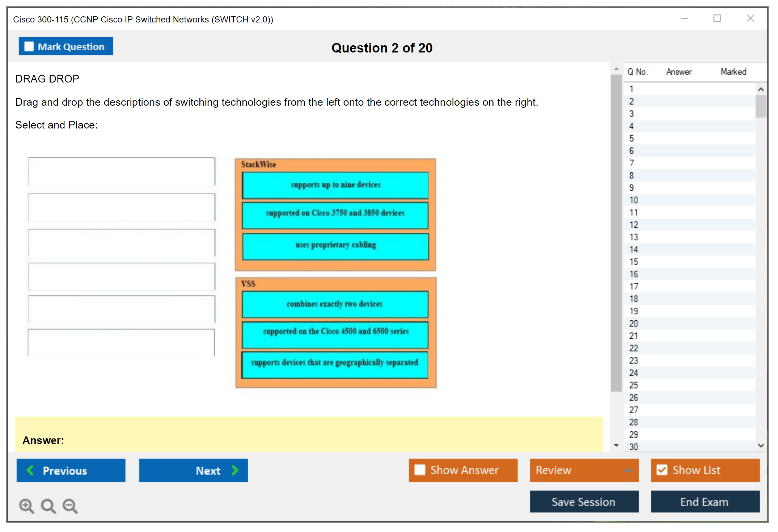
Task: Go to the Previous question
Action: [71, 470]
